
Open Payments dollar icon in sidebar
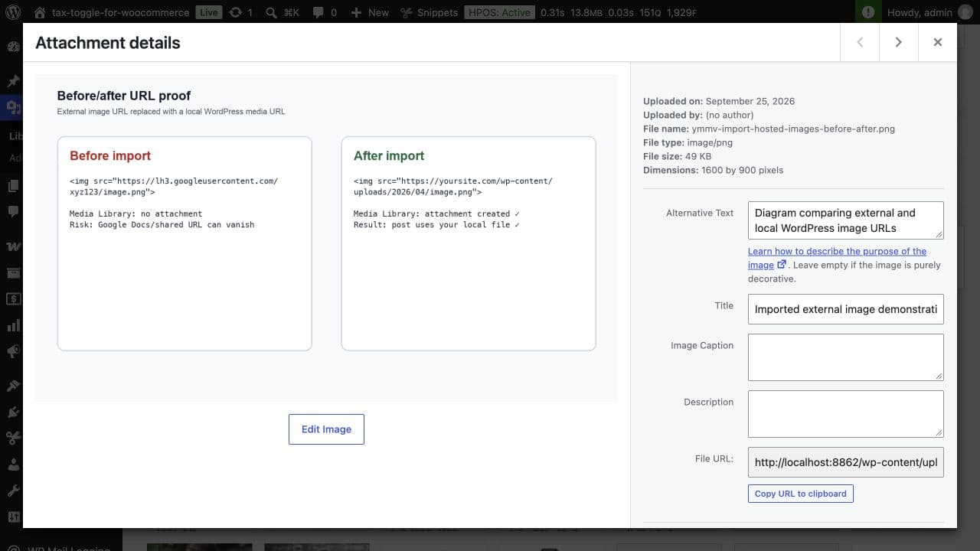pyautogui.click(x=12, y=298)
